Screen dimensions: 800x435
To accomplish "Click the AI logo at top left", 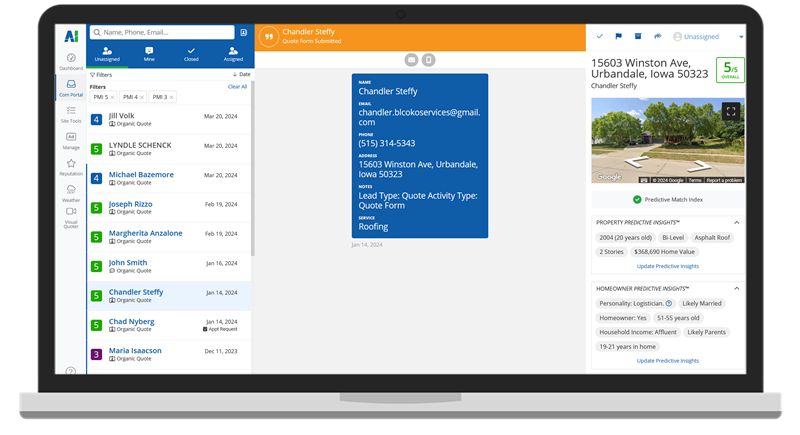I will click(71, 36).
